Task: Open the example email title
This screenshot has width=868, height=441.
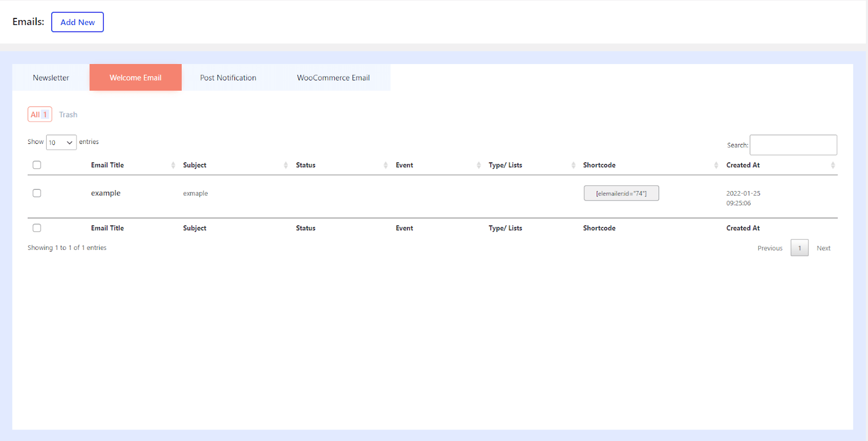Action: pyautogui.click(x=106, y=193)
